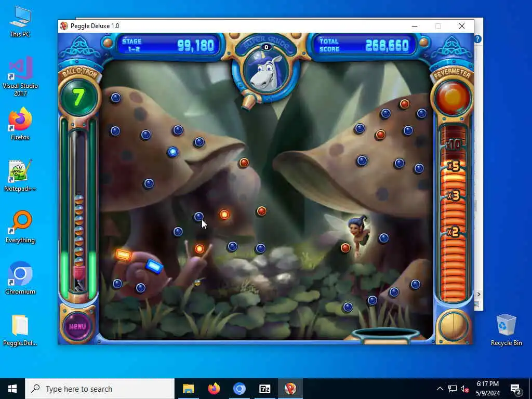
Task: Click the Stage 1-2 label
Action: 131,45
